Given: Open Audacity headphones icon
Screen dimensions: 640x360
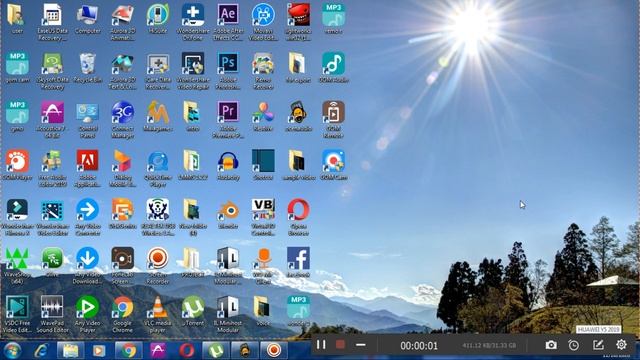Looking at the screenshot, I should pos(228,165).
